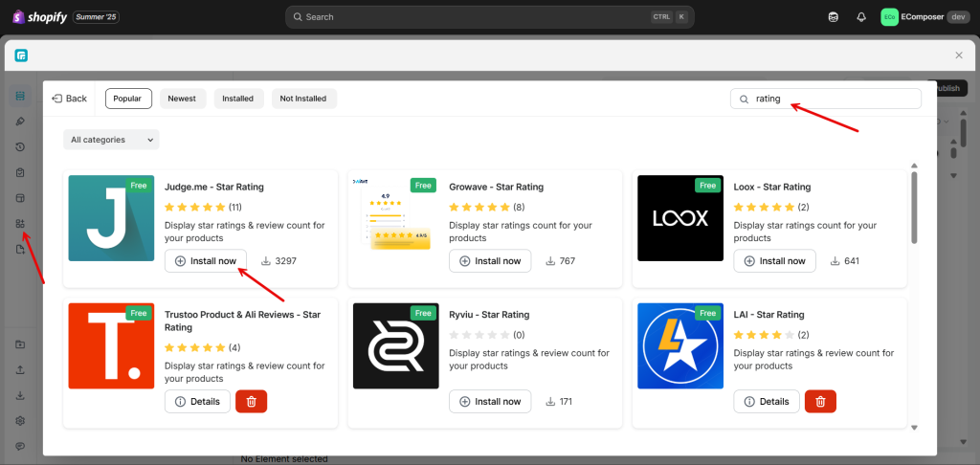Click the Judge.me download count 3297
Screen dimensions: 980x465
click(x=278, y=260)
